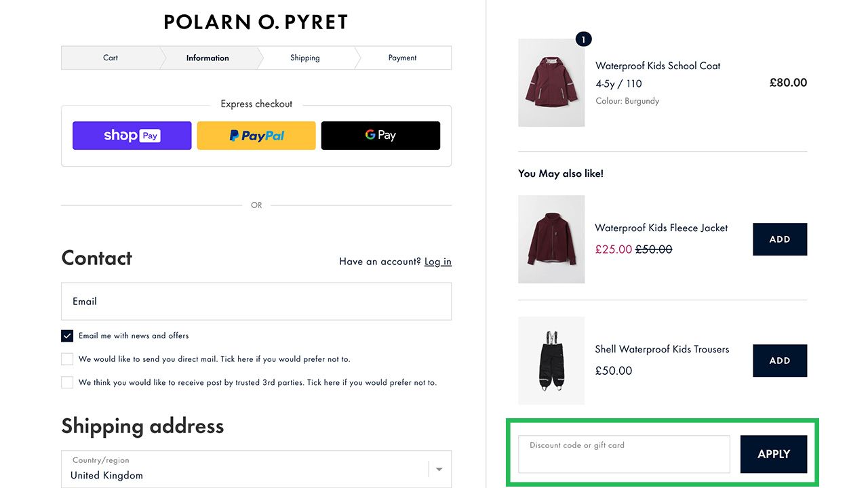
Task: Add Shell Waterproof Kids Trousers to order
Action: [780, 361]
